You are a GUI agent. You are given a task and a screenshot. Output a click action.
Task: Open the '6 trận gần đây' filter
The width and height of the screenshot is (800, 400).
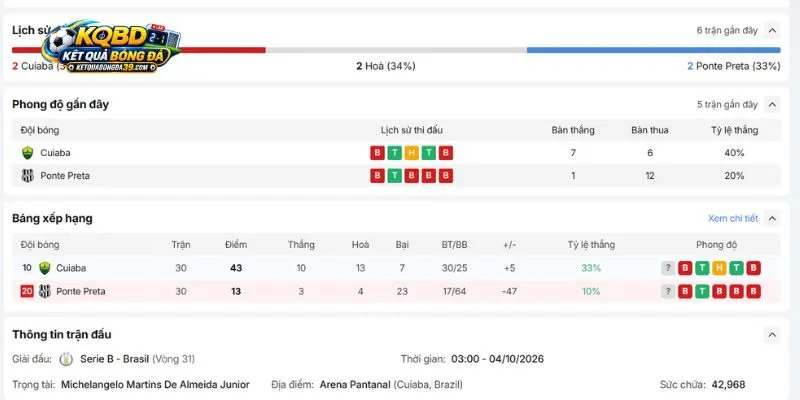(727, 31)
